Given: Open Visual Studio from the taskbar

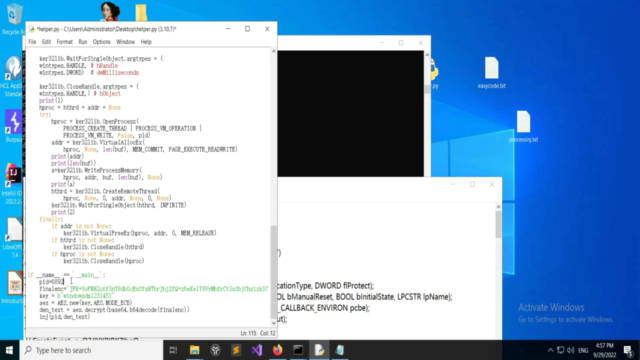Looking at the screenshot, I should [x=257, y=350].
